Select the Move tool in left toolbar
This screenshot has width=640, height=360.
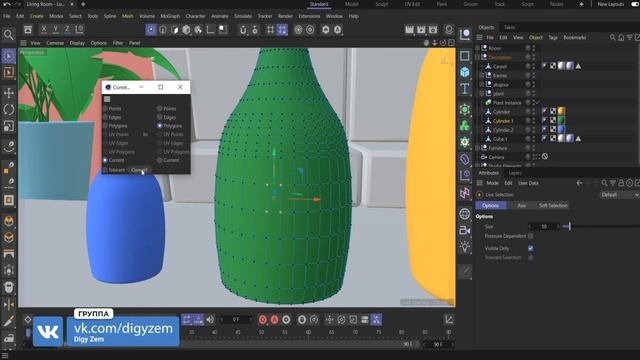(x=9, y=93)
